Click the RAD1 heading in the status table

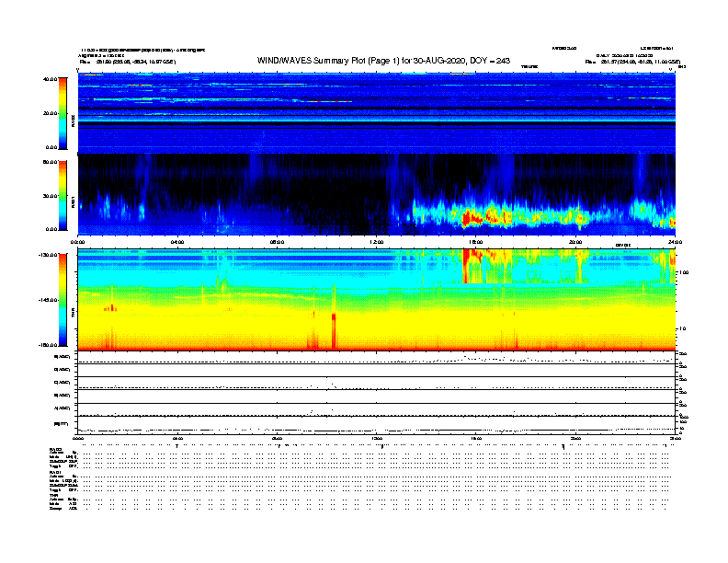[x=56, y=472]
